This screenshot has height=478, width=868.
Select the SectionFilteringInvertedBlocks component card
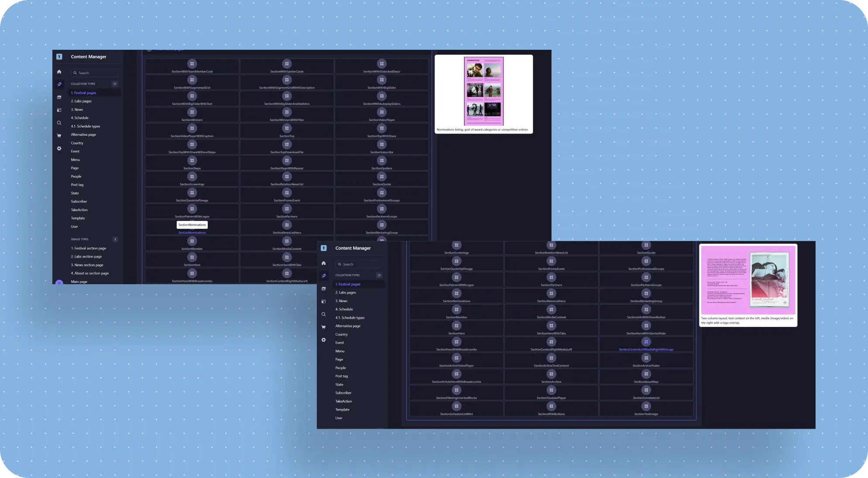456,393
